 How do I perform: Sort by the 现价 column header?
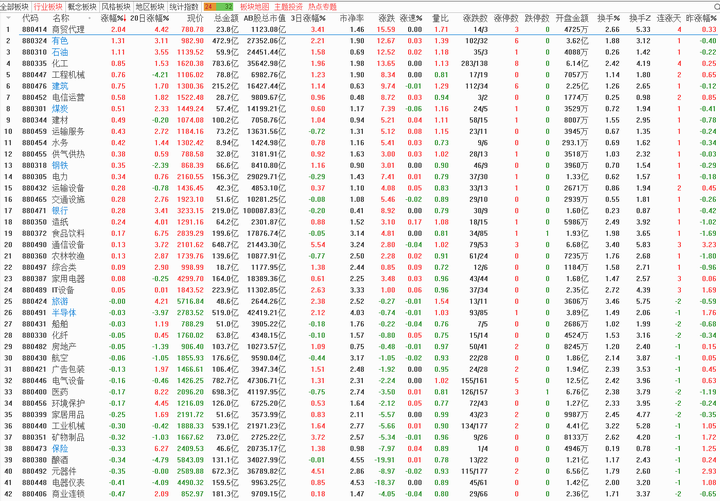tap(195, 18)
